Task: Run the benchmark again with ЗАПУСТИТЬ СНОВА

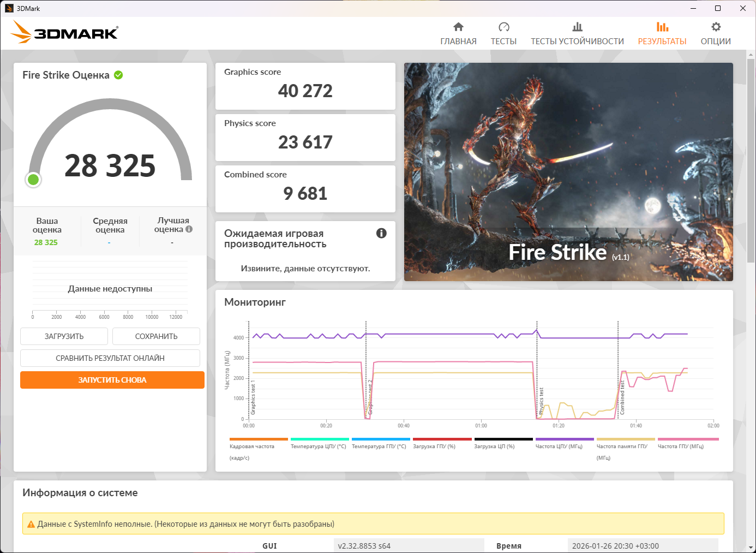Action: [x=112, y=380]
